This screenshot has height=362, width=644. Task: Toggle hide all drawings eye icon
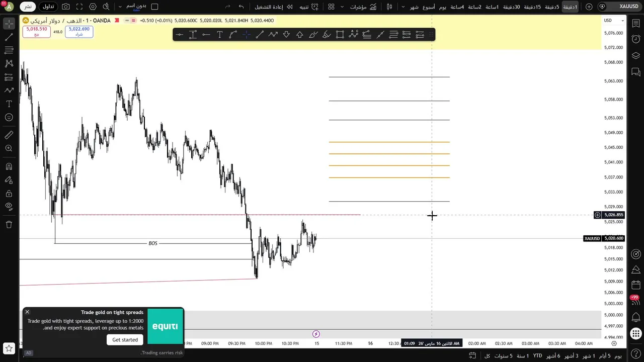click(x=9, y=207)
